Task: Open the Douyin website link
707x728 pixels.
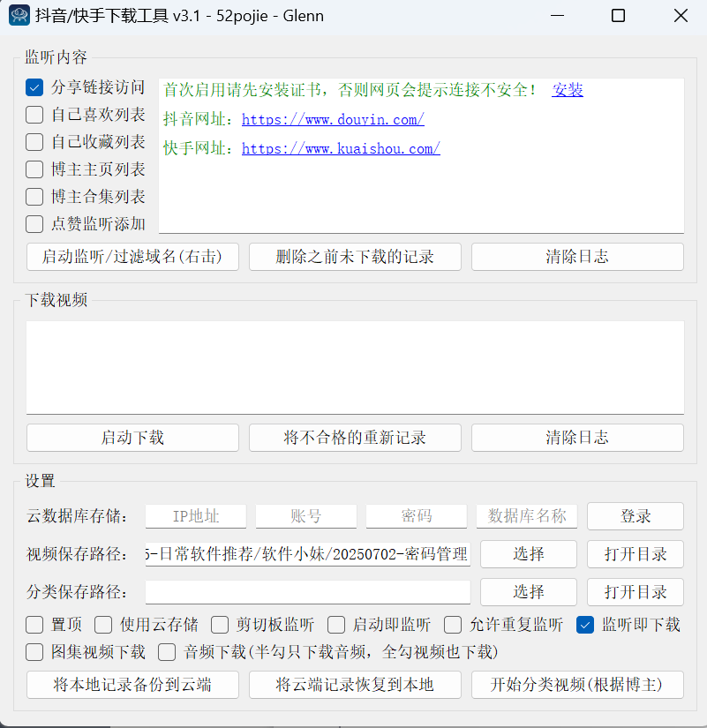Action: (332, 119)
